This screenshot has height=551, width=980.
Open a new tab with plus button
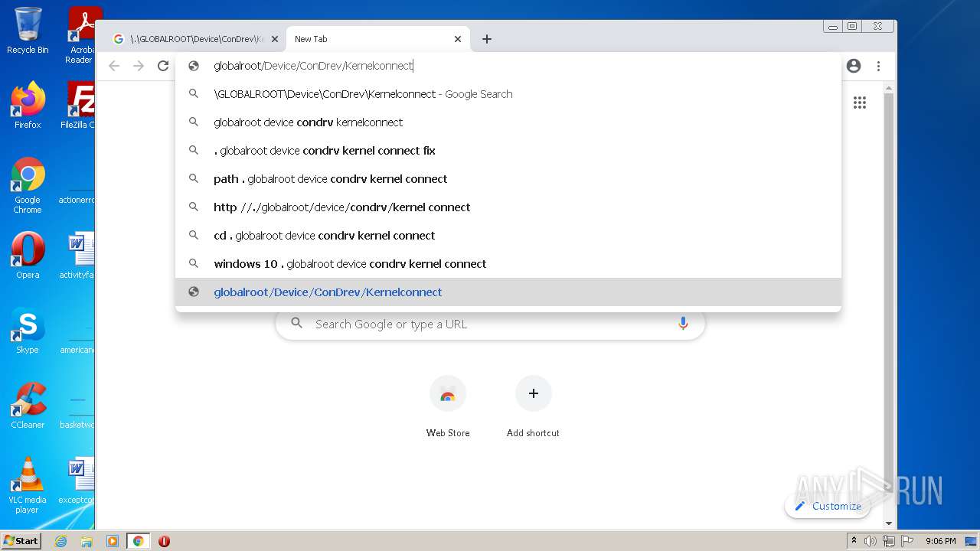(x=487, y=39)
